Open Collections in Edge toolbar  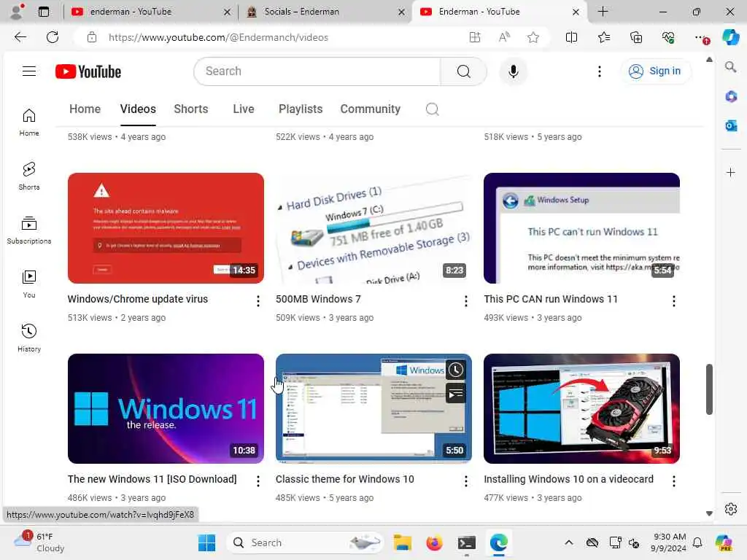point(636,37)
